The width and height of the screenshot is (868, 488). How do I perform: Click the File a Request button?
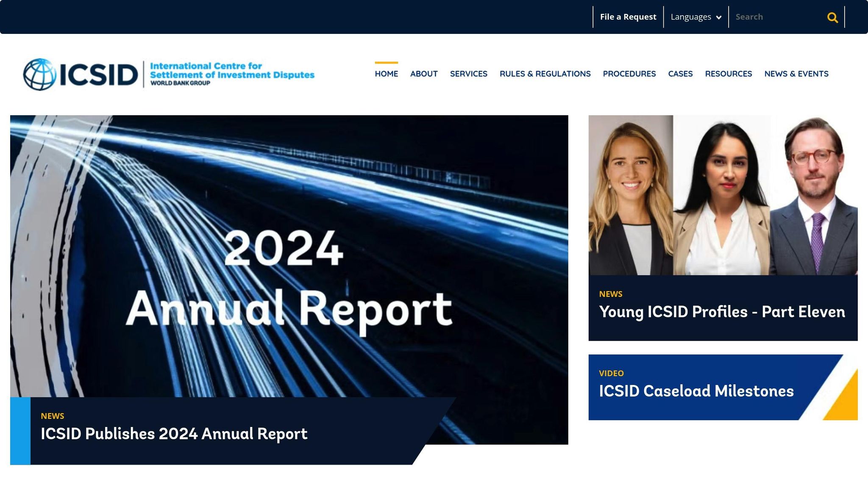[628, 17]
